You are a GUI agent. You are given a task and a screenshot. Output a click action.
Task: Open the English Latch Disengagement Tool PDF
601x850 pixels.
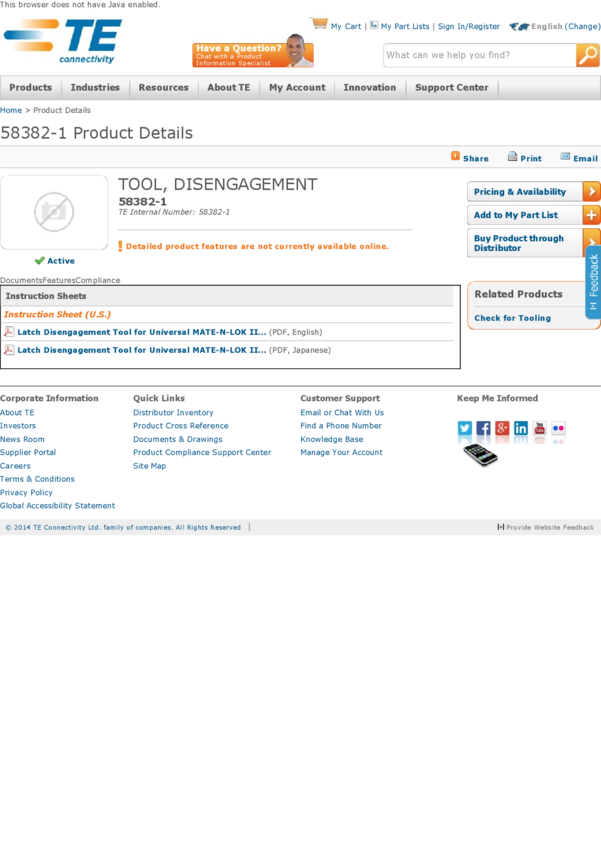[x=142, y=332]
